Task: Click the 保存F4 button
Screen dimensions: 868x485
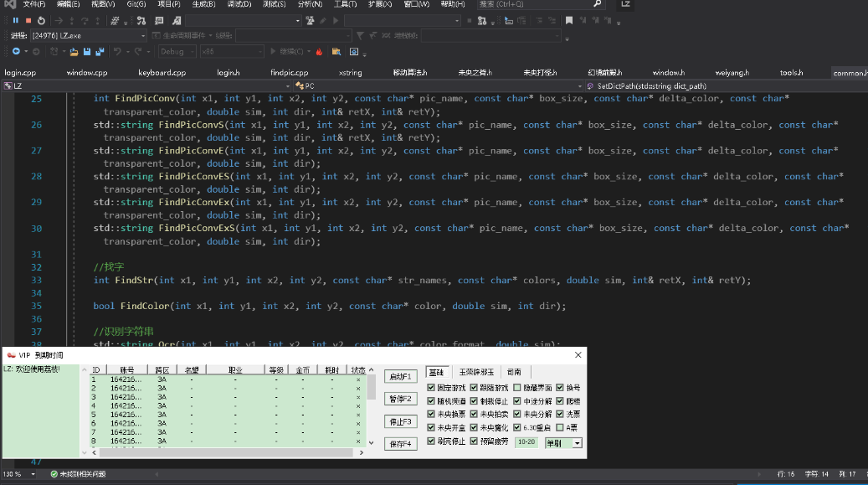Action: pyautogui.click(x=401, y=444)
